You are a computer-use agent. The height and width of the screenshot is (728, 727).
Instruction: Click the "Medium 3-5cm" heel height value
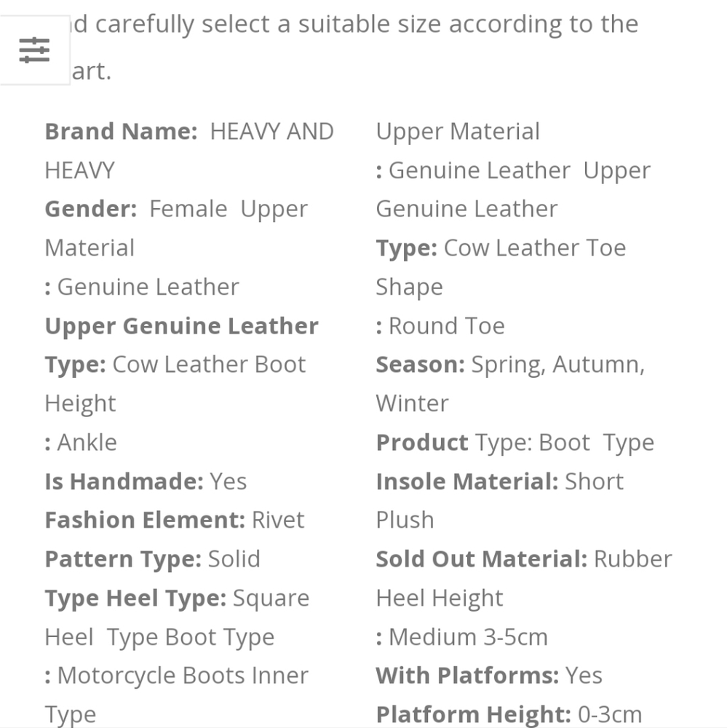coord(468,637)
